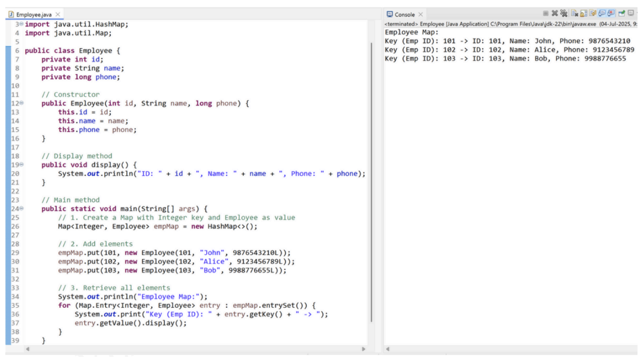Viewport: 644px width, 357px height.
Task: Disable Show Console When Standard Error Changes
Action: tap(610, 14)
